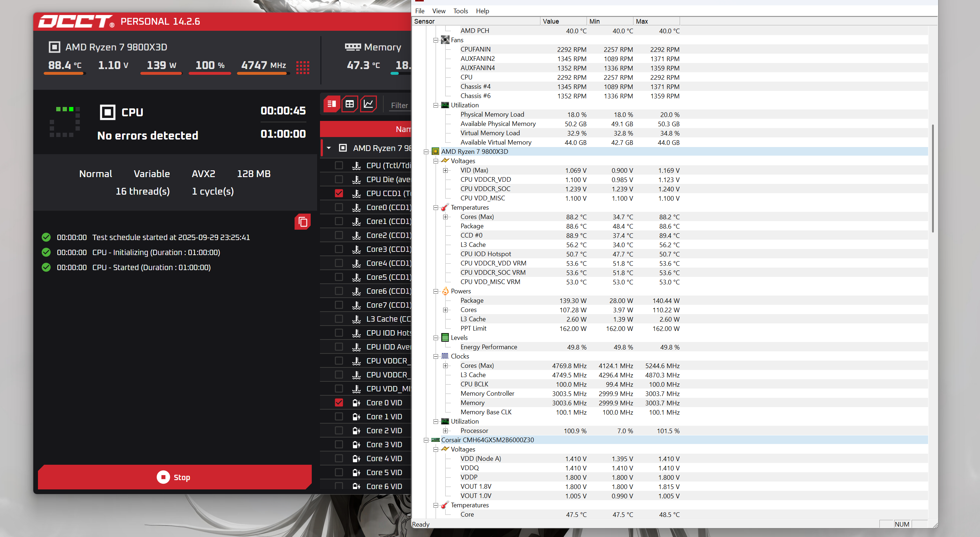Click the Fans category icon in HWMonitor
This screenshot has width=980, height=537.
click(445, 40)
